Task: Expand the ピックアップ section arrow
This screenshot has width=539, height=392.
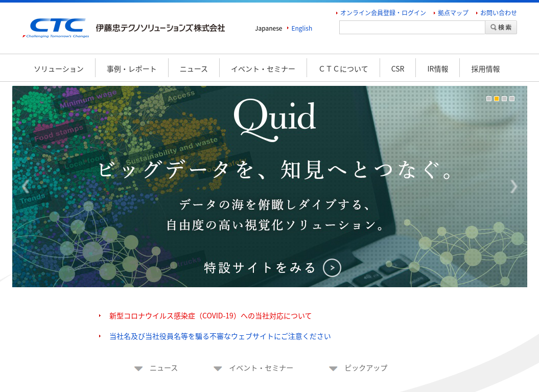Action: coord(333,368)
